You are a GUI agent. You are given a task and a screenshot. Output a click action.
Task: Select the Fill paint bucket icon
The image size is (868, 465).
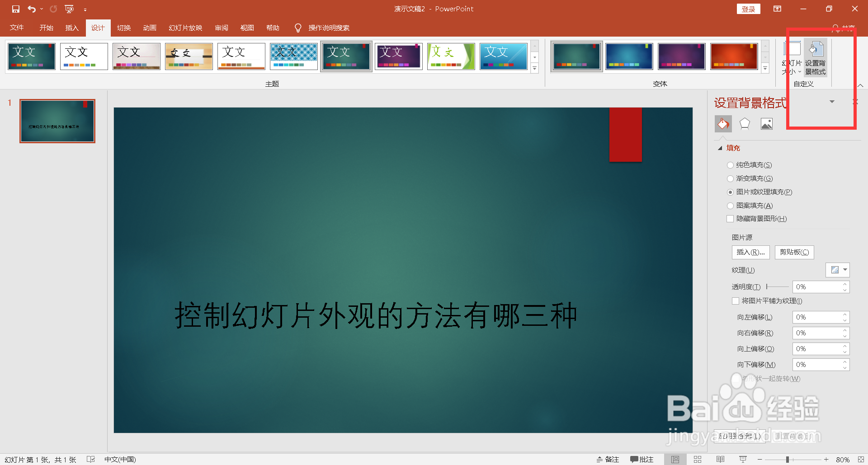point(723,123)
